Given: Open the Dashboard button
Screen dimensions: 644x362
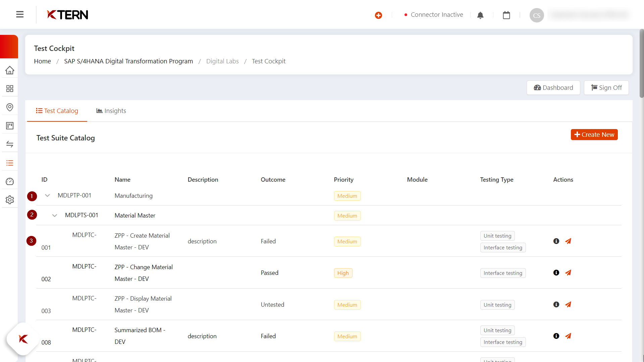Looking at the screenshot, I should point(553,87).
